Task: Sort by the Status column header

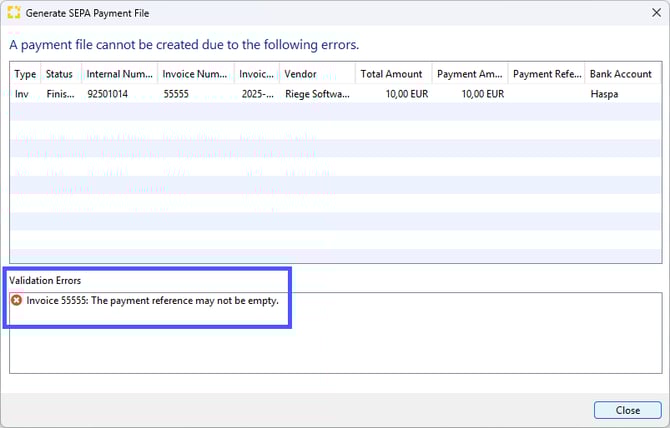Action: pyautogui.click(x=60, y=74)
